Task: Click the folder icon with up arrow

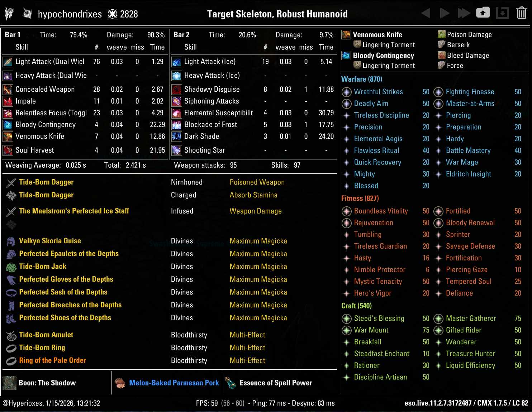Action: (x=483, y=13)
